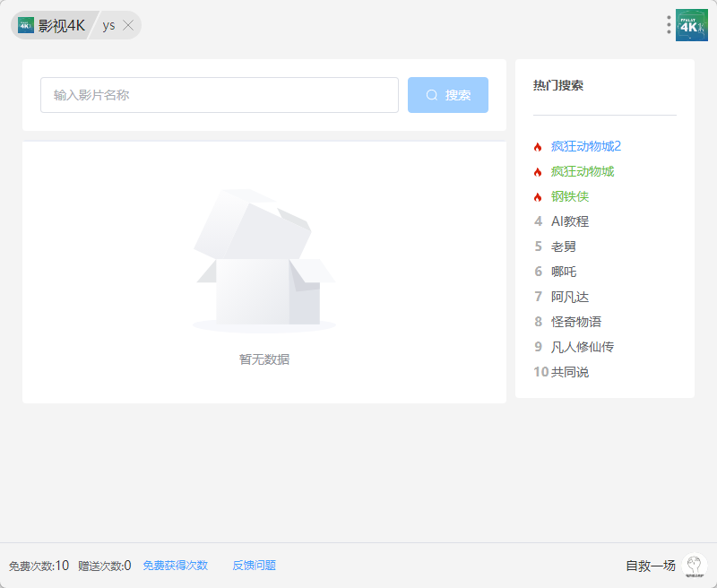Switch to the 影视4K tab
The width and height of the screenshot is (717, 588).
[x=61, y=25]
